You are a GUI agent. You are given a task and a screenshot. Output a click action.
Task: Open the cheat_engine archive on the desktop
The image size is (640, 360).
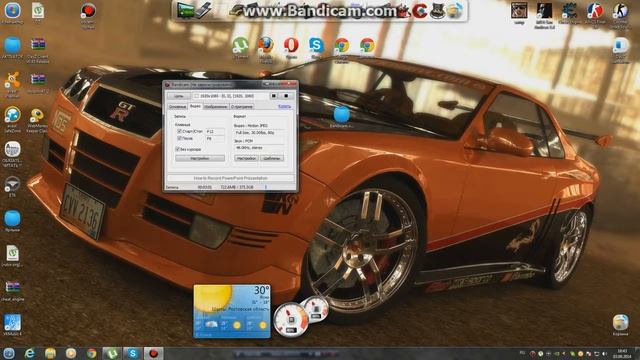[13, 287]
